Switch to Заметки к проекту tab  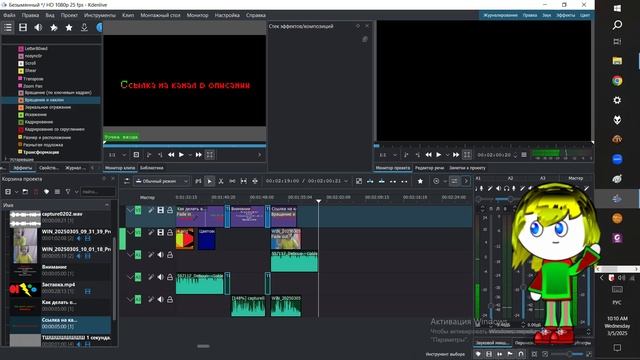tap(467, 168)
